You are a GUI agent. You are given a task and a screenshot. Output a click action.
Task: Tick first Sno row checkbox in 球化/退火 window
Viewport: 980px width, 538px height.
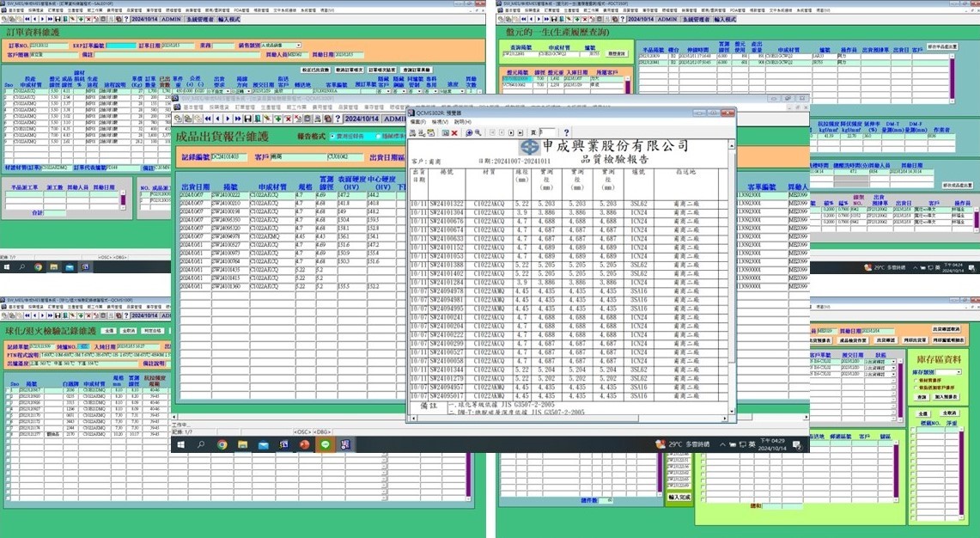(8, 389)
